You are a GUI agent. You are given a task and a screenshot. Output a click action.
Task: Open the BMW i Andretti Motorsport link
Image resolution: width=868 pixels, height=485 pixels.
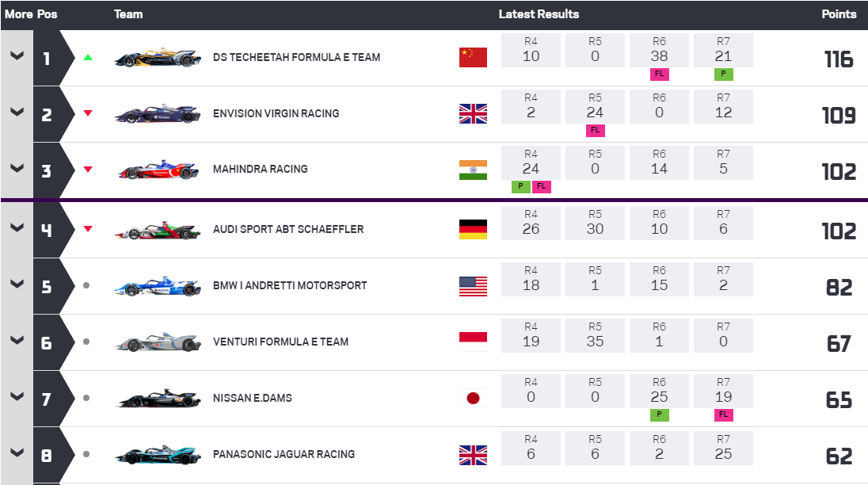pos(290,285)
